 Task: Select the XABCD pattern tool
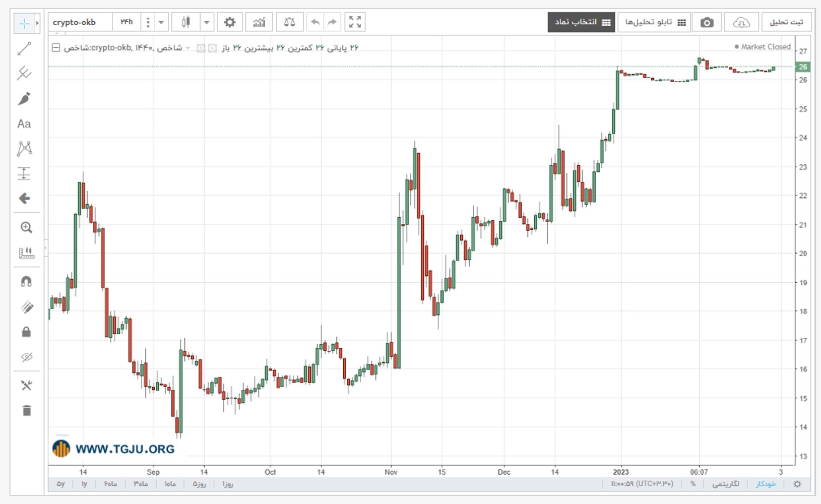(x=24, y=149)
